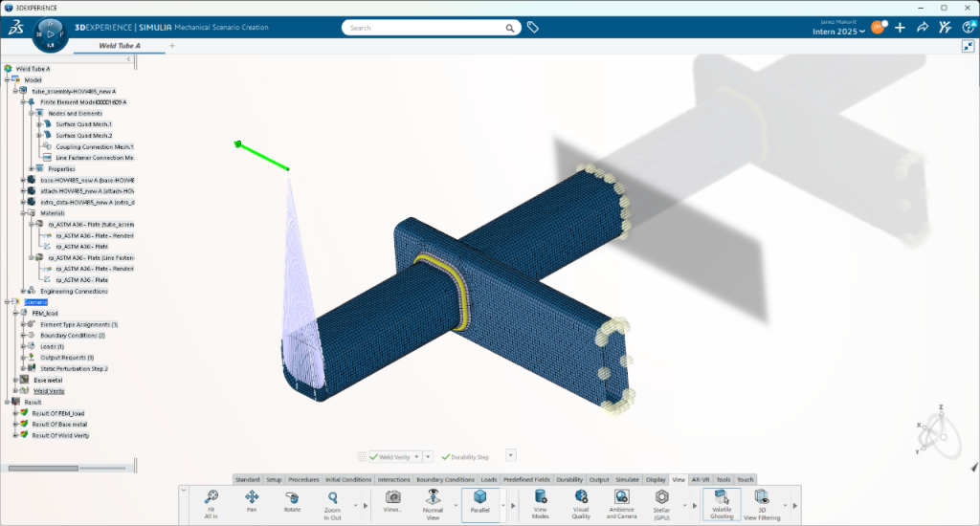This screenshot has height=526, width=980.
Task: Open the Visual Quality tool
Action: pos(581,505)
